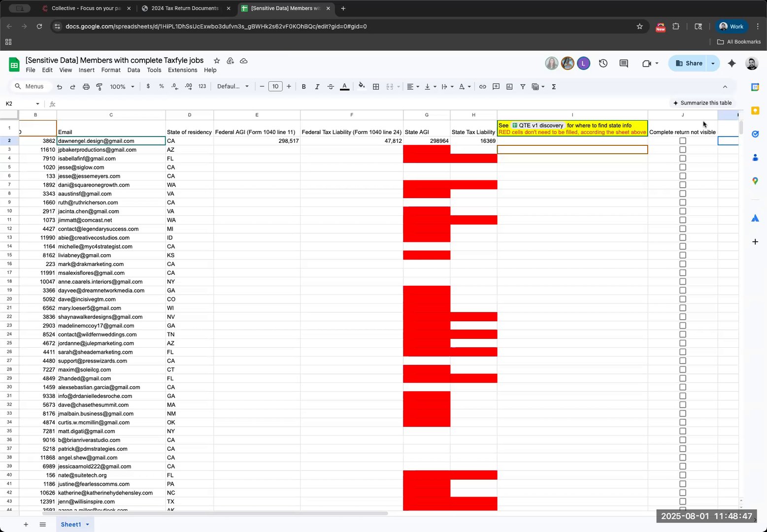The height and width of the screenshot is (532, 767).
Task: Select the Paint format tool
Action: click(100, 87)
